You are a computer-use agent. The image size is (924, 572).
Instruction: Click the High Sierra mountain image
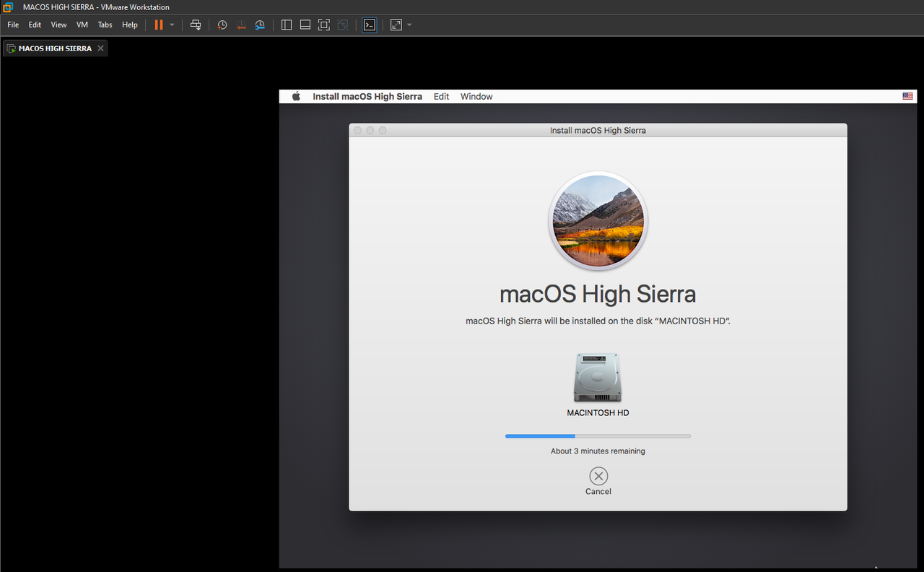598,220
